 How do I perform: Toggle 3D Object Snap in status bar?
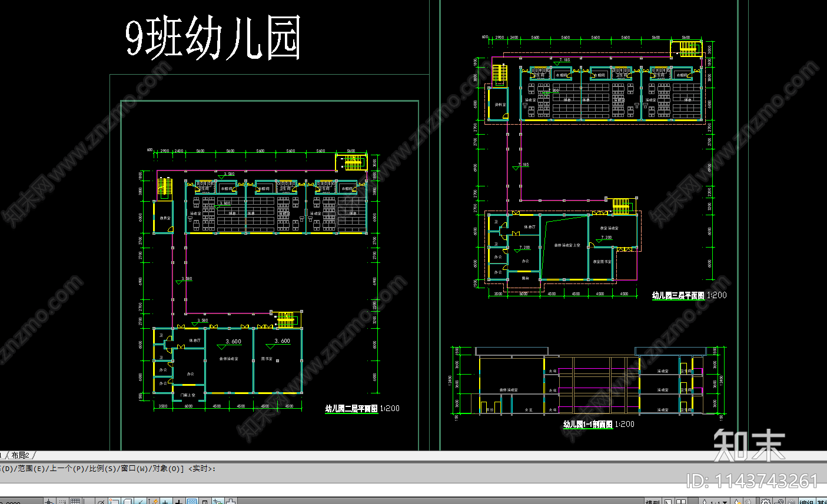[x=127, y=501]
